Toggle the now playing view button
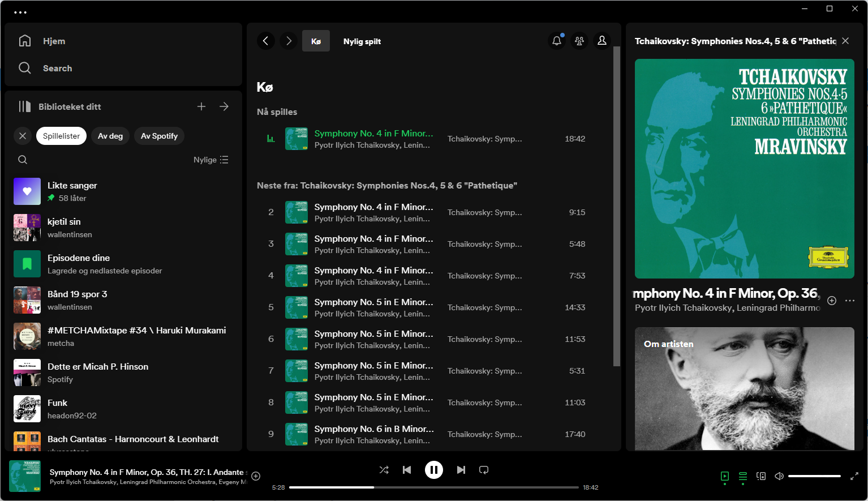The height and width of the screenshot is (501, 868). coord(725,476)
